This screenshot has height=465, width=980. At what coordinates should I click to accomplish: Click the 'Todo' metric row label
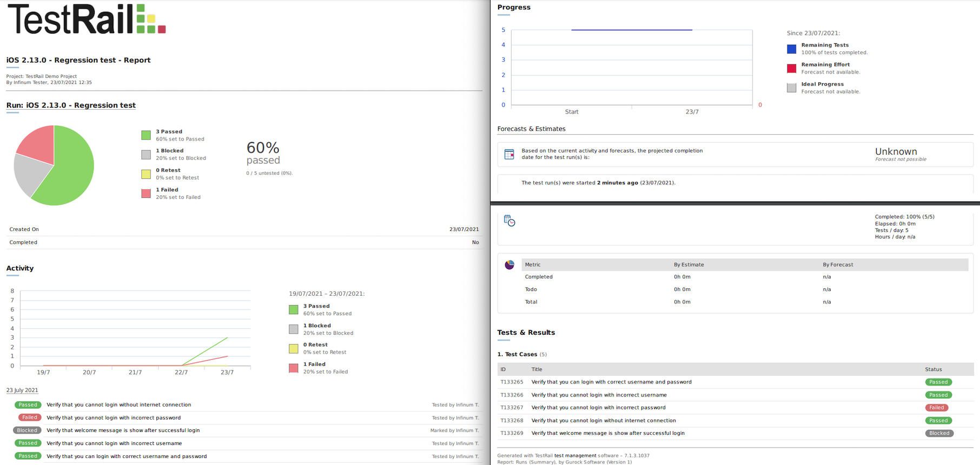(x=531, y=290)
